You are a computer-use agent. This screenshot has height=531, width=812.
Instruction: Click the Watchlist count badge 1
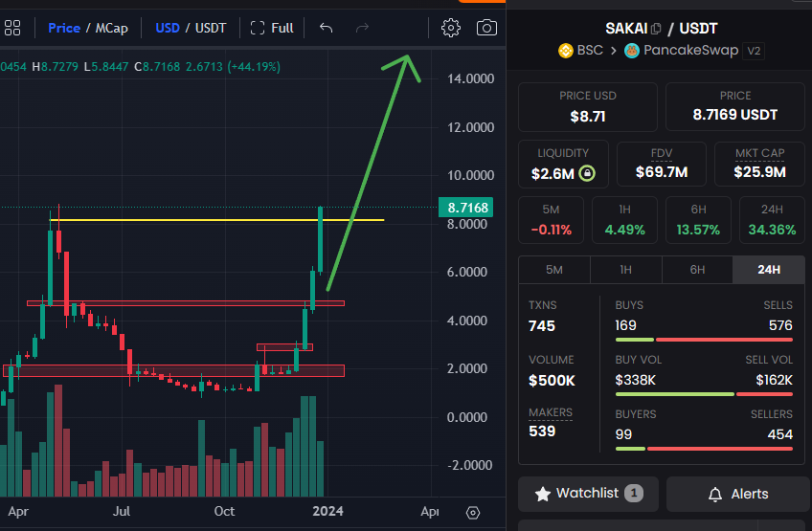click(x=633, y=494)
